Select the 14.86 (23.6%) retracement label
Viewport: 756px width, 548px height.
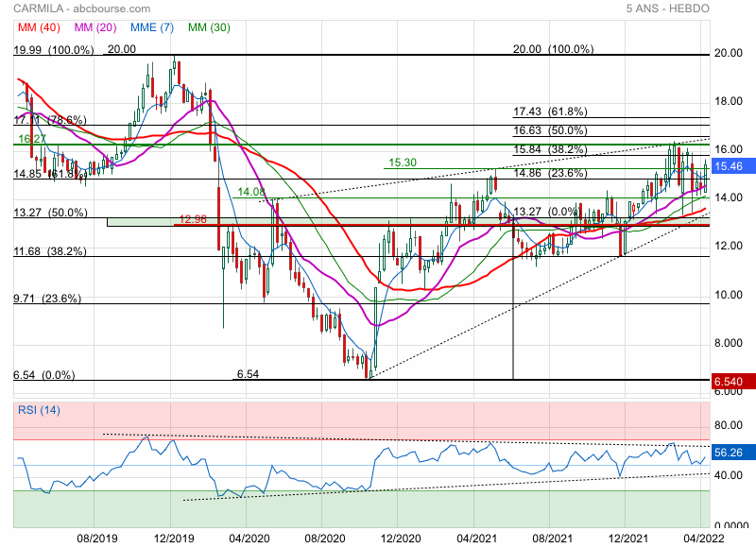(550, 173)
